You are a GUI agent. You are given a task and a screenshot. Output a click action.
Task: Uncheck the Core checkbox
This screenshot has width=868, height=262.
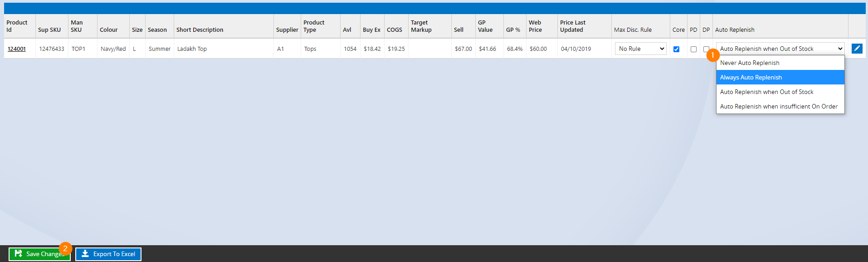point(676,49)
